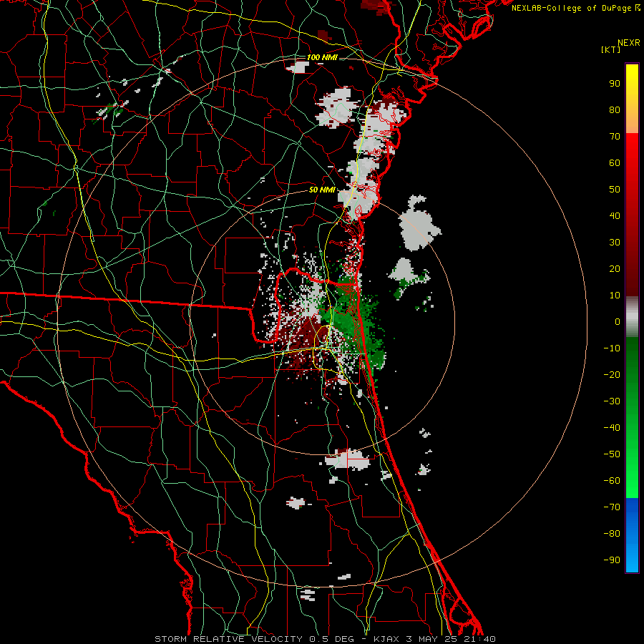Click the 40 value on the velocity scale
Viewport: 644px width, 644px height.
[615, 215]
